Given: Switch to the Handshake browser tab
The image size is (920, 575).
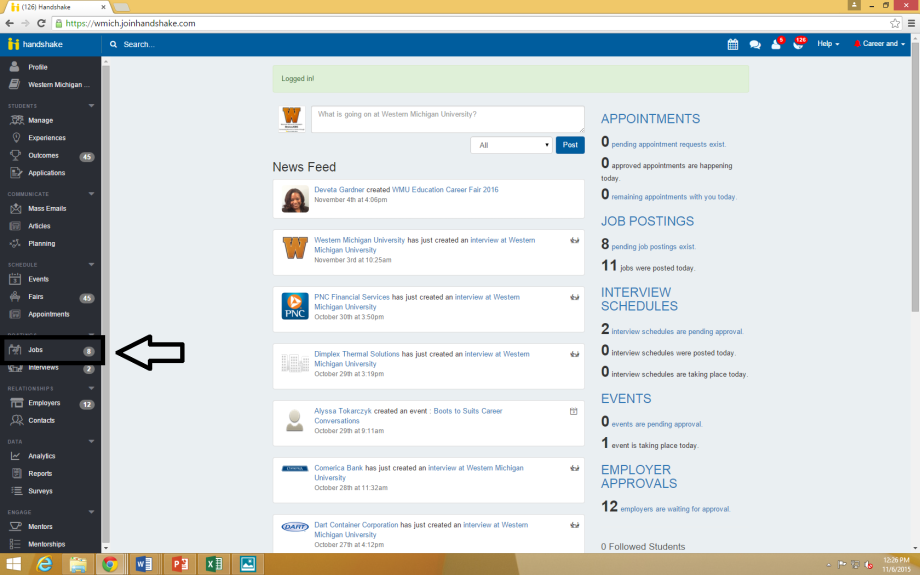Looking at the screenshot, I should pyautogui.click(x=59, y=7).
